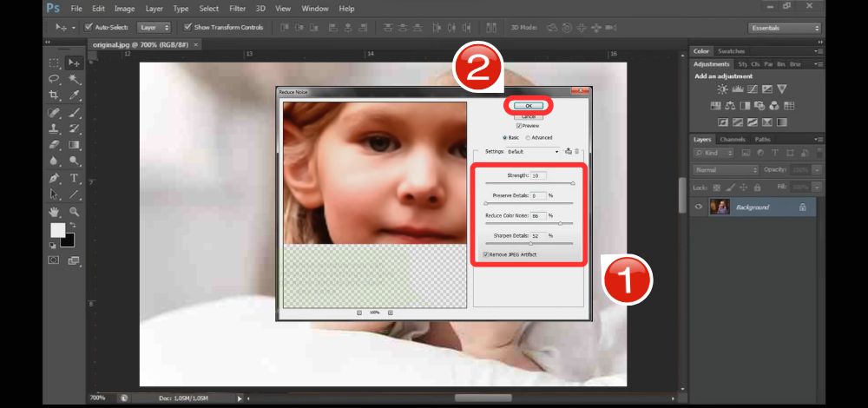Zoom out of the Reduce Noise preview

(358, 313)
